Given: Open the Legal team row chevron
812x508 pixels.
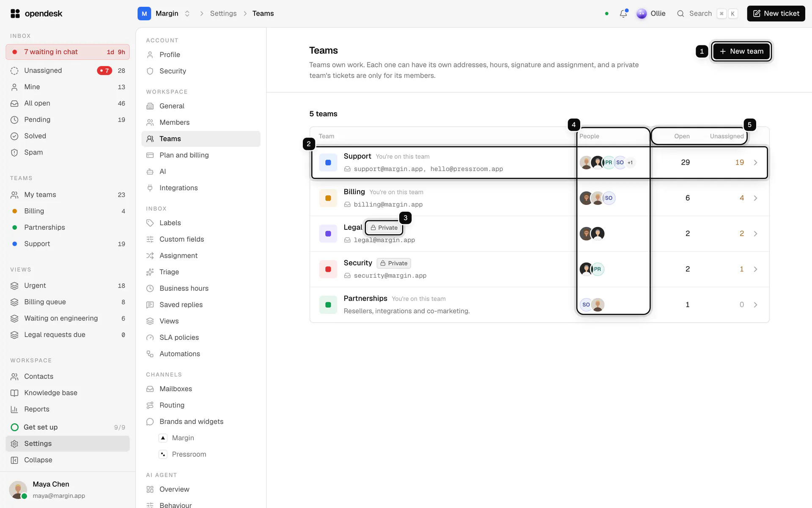Looking at the screenshot, I should point(755,234).
